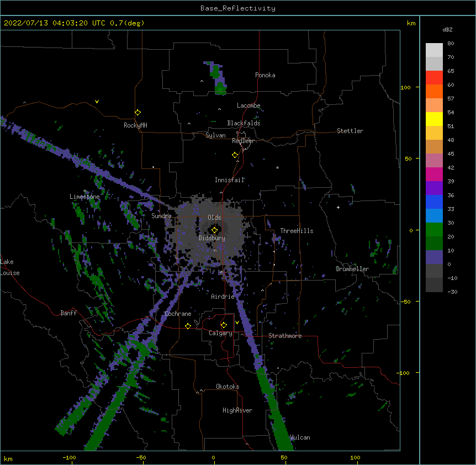The width and height of the screenshot is (476, 465).
Task: Click the Lacombe city label
Action: 248,105
